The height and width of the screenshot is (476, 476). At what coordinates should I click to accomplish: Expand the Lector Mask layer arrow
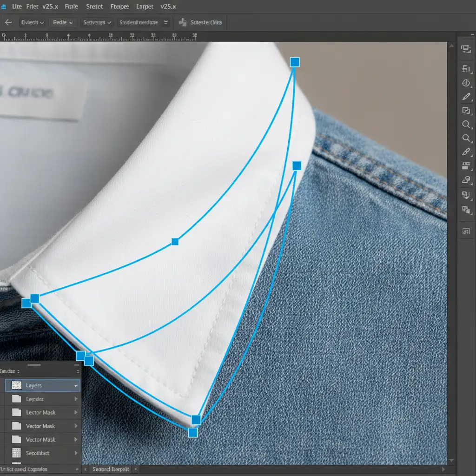coord(76,412)
